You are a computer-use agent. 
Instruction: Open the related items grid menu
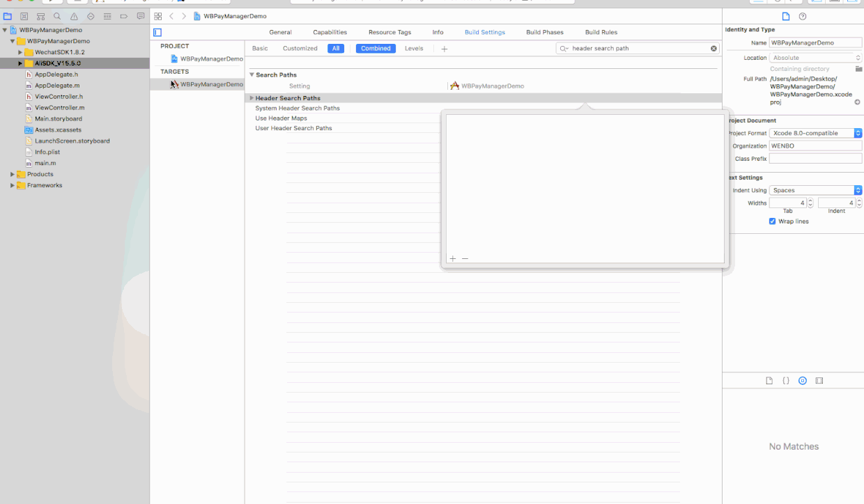click(x=158, y=15)
